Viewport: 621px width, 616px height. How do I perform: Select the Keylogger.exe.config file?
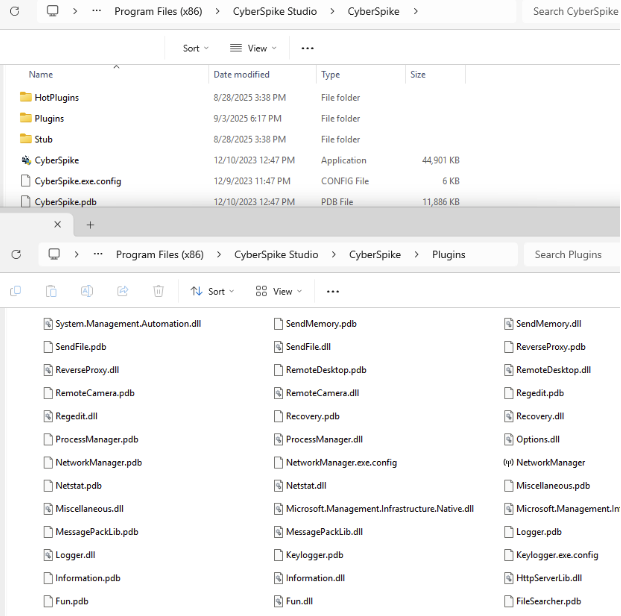(x=557, y=554)
